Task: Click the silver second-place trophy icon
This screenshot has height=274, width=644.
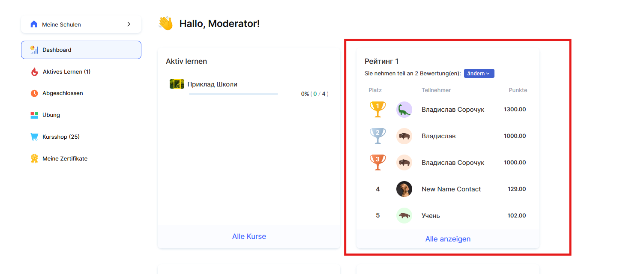Action: click(x=377, y=136)
